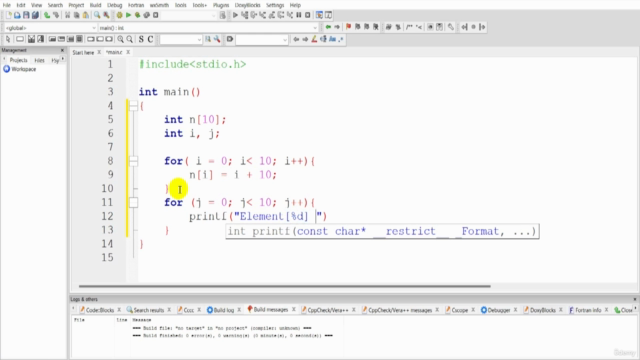The height and width of the screenshot is (360, 640).
Task: Click the Zoom in magnifier icon
Action: tap(120, 39)
